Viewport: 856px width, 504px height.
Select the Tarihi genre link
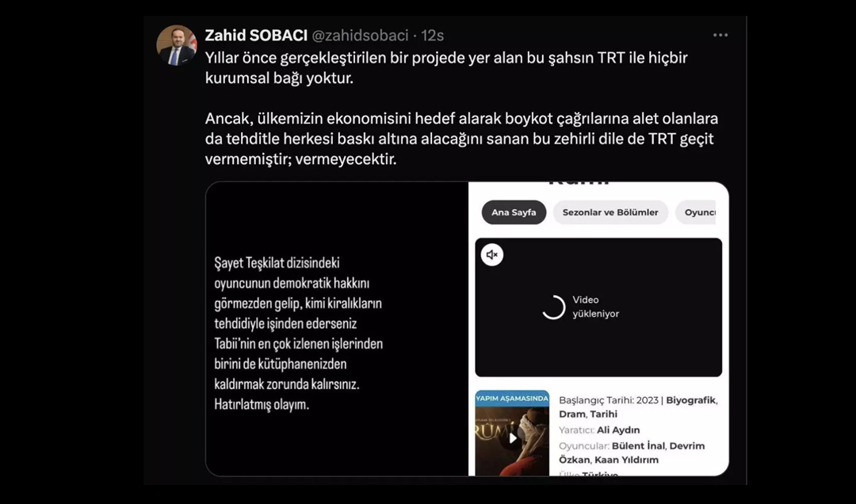point(604,414)
